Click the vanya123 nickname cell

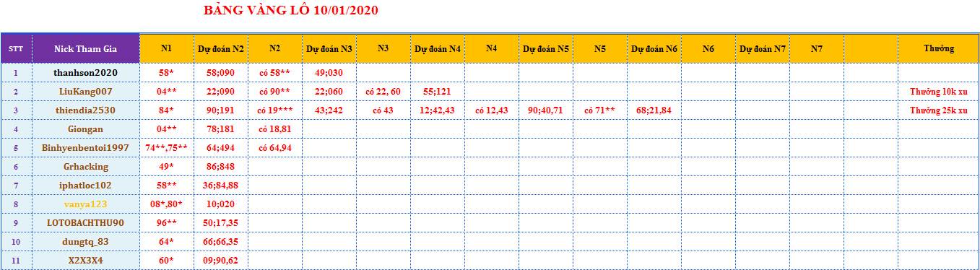[x=85, y=204]
